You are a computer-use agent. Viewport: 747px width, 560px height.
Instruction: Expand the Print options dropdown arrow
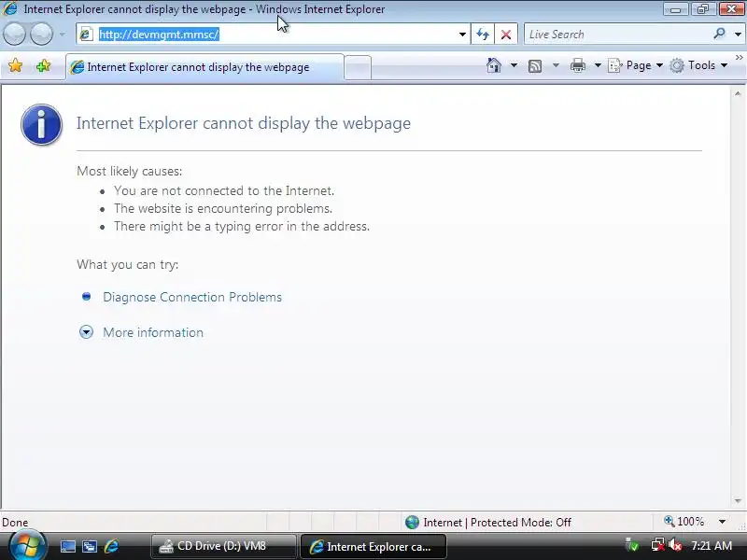point(598,65)
